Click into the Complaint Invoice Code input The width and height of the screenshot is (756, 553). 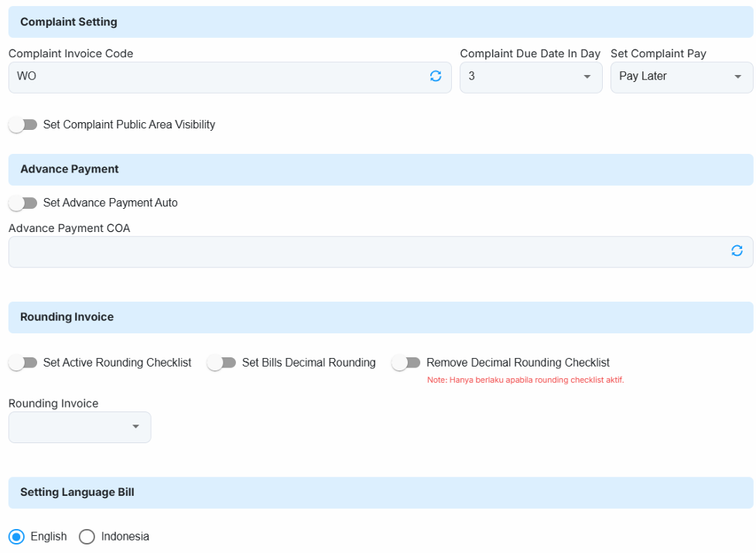tap(217, 77)
